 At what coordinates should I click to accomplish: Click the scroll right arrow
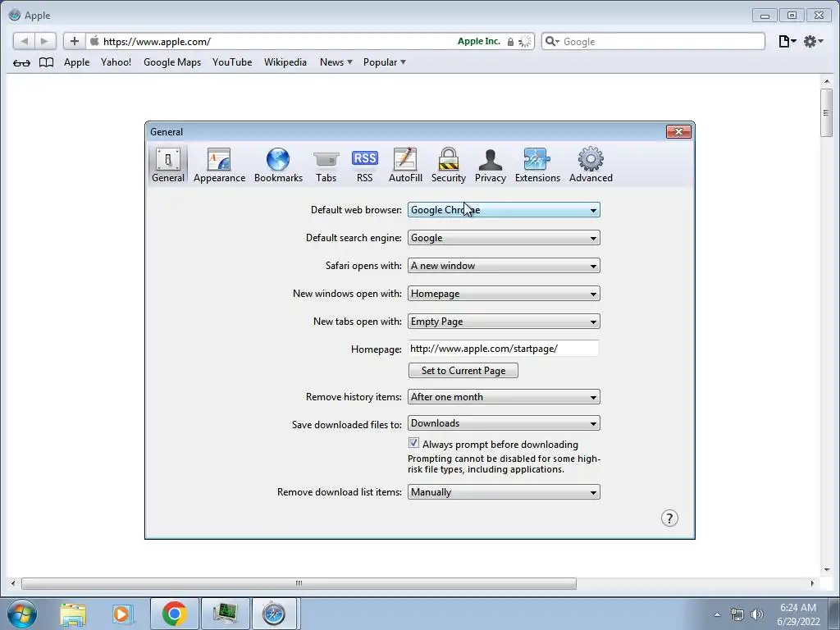tap(812, 583)
